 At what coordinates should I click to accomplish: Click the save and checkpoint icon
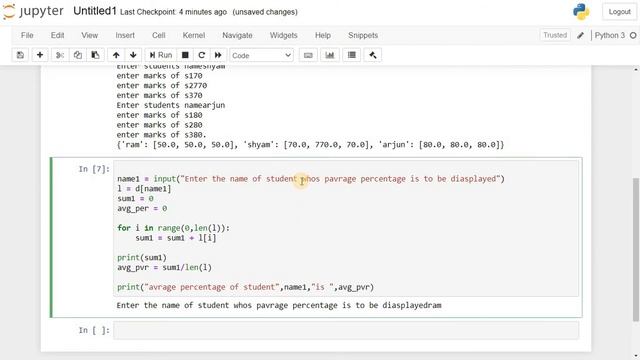[x=20, y=55]
